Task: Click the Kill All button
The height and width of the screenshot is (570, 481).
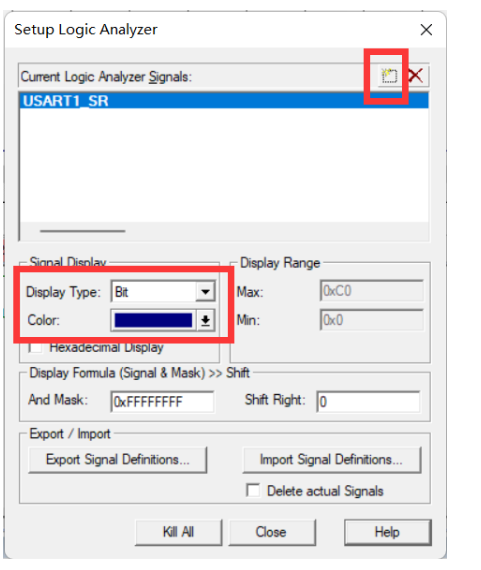Action: (x=178, y=532)
